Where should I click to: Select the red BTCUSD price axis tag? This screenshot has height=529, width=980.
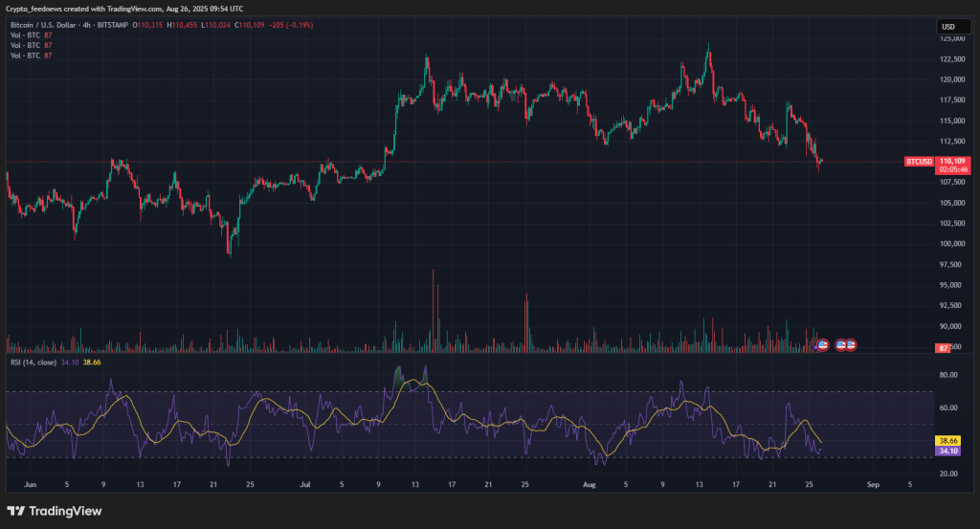click(x=920, y=162)
